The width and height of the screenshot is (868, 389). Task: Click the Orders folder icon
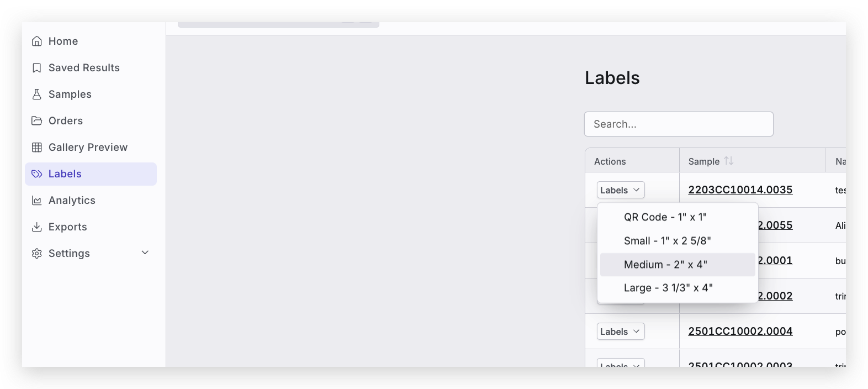tap(37, 121)
